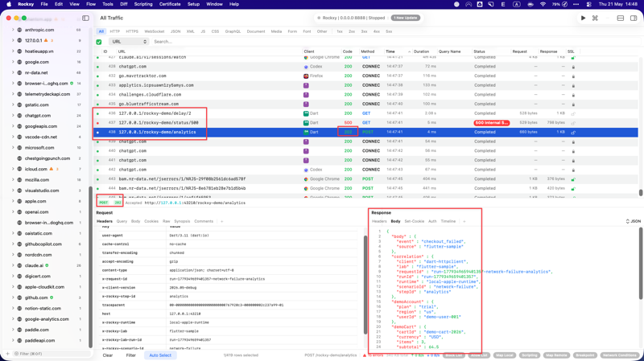
Task: Expand chatgpt.com in sidebar
Action: pos(13,115)
